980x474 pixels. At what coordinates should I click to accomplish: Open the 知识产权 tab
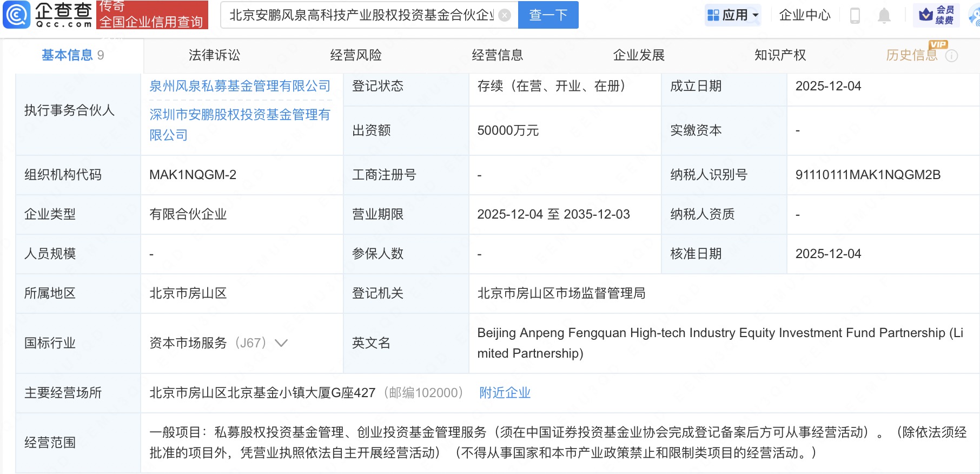[780, 55]
